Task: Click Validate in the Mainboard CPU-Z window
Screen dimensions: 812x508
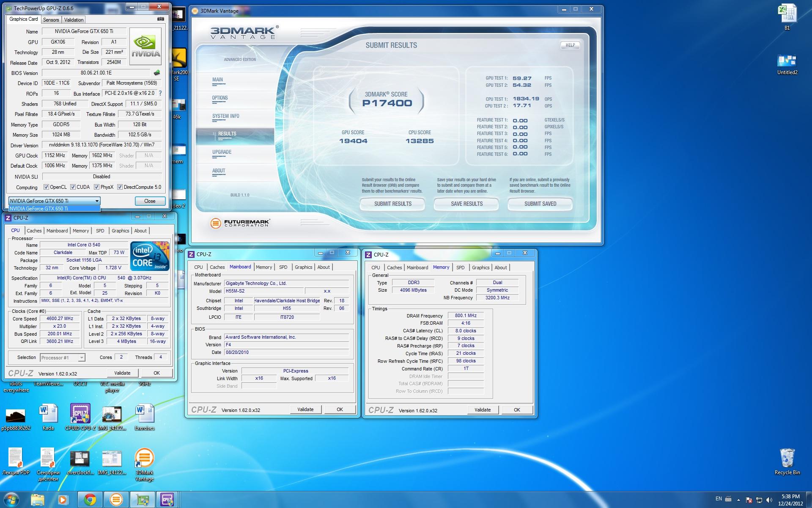Action: (x=305, y=409)
